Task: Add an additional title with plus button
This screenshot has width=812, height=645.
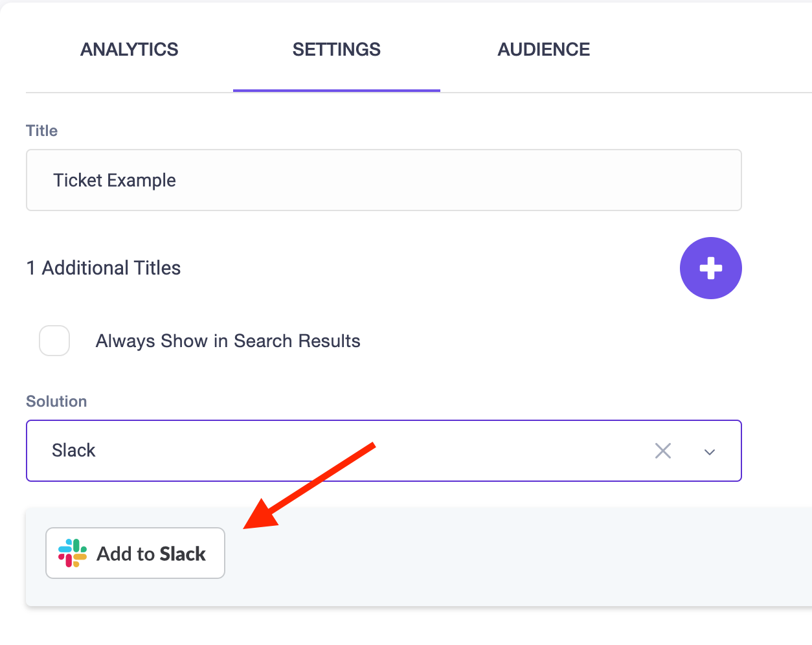Action: coord(711,268)
